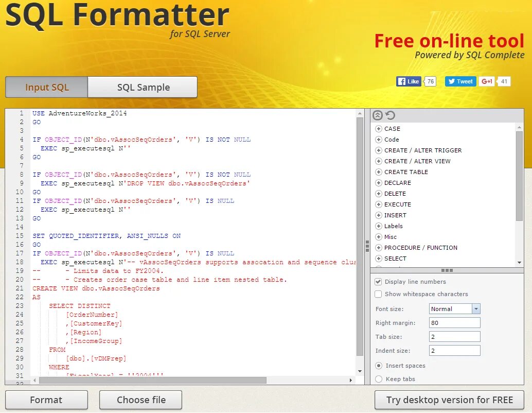
Task: Expand the PROCEDURE / FUNCTION group
Action: pyautogui.click(x=379, y=248)
